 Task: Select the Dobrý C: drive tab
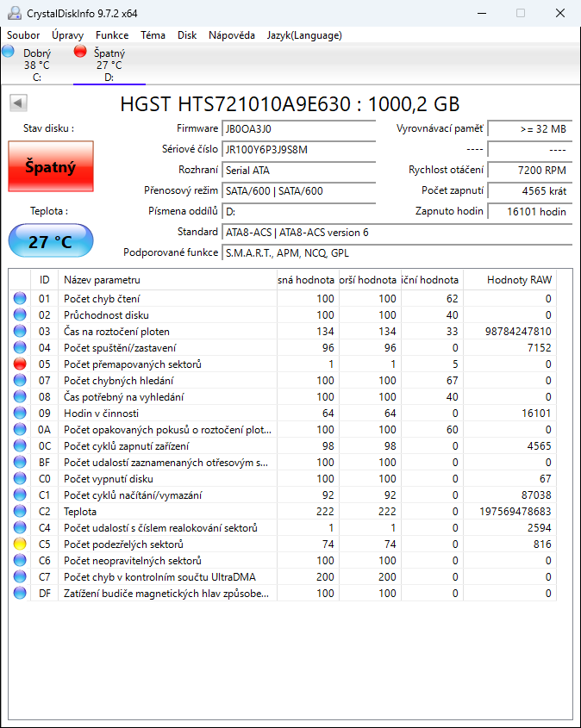pos(37,65)
